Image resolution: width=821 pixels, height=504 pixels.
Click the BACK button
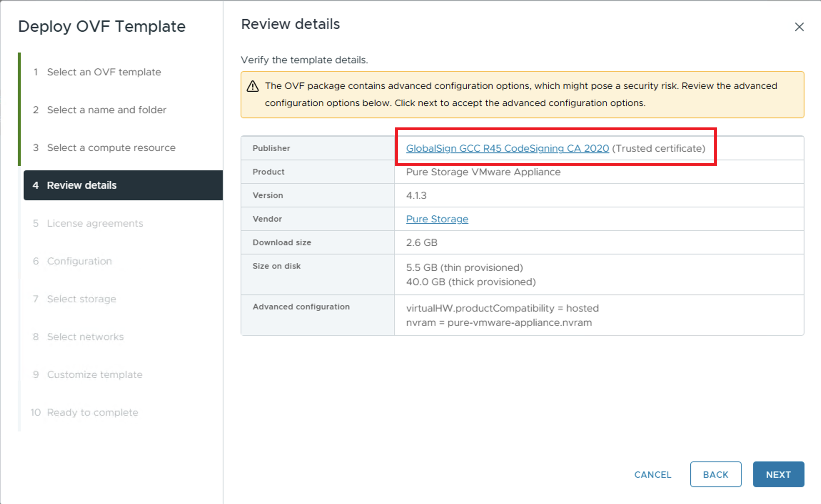(x=715, y=474)
